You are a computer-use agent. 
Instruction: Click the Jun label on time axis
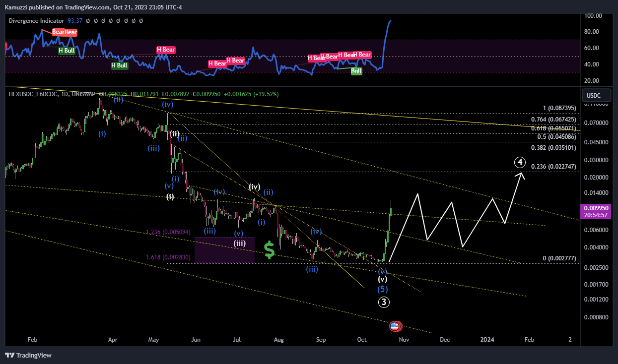pos(196,340)
